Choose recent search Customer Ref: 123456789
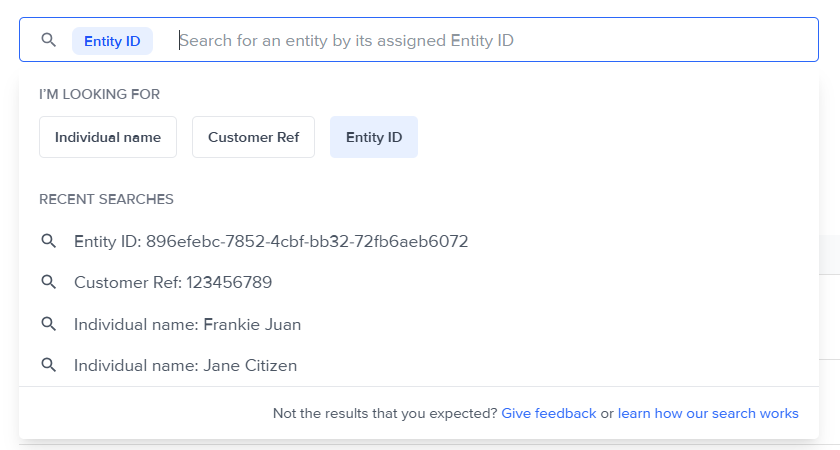The height and width of the screenshot is (450, 840). pyautogui.click(x=173, y=283)
